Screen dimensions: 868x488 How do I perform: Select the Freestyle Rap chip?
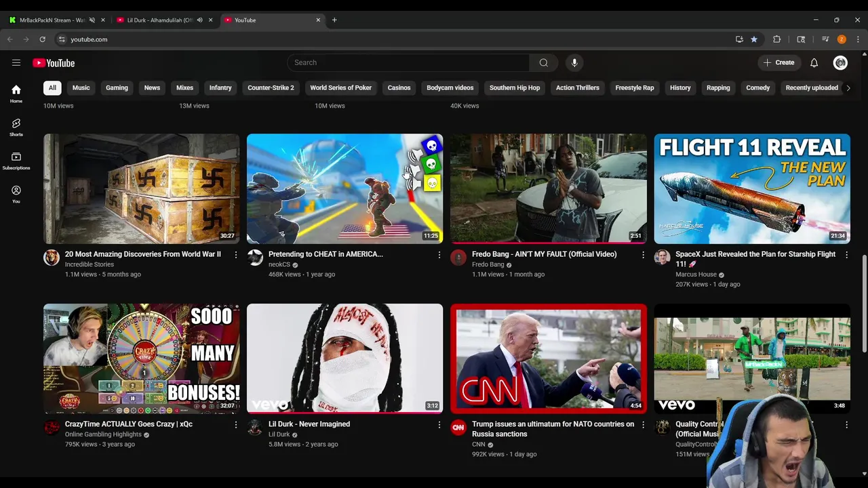[635, 88]
